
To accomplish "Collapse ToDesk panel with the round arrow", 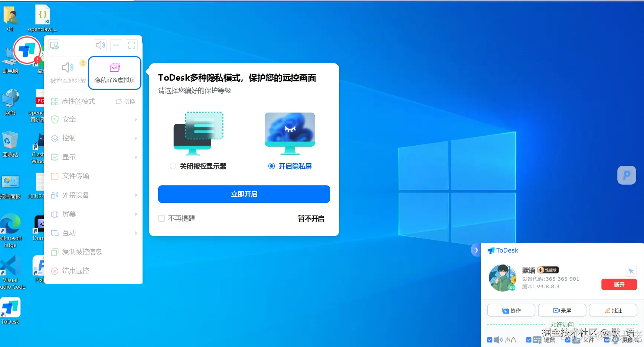I will [x=476, y=250].
